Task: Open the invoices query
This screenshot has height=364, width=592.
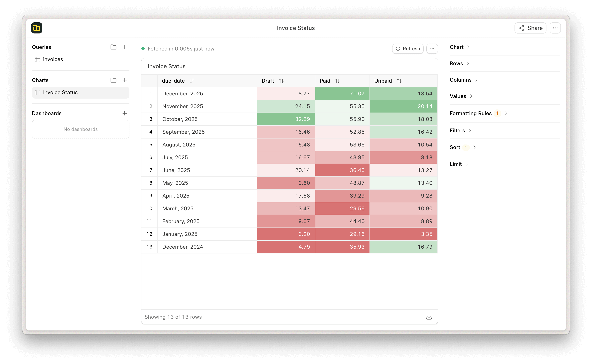Action: (x=53, y=59)
